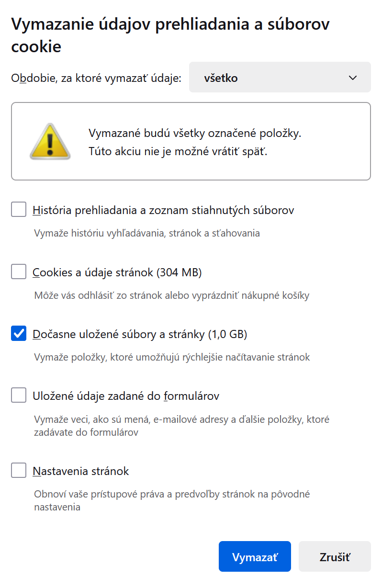The height and width of the screenshot is (588, 382).
Task: Enable the 'História prehliadania' checkbox
Action: point(19,209)
